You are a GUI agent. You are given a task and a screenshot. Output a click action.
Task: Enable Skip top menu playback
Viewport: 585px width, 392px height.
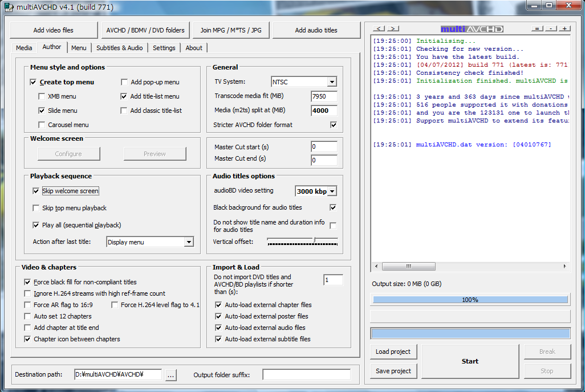[36, 208]
